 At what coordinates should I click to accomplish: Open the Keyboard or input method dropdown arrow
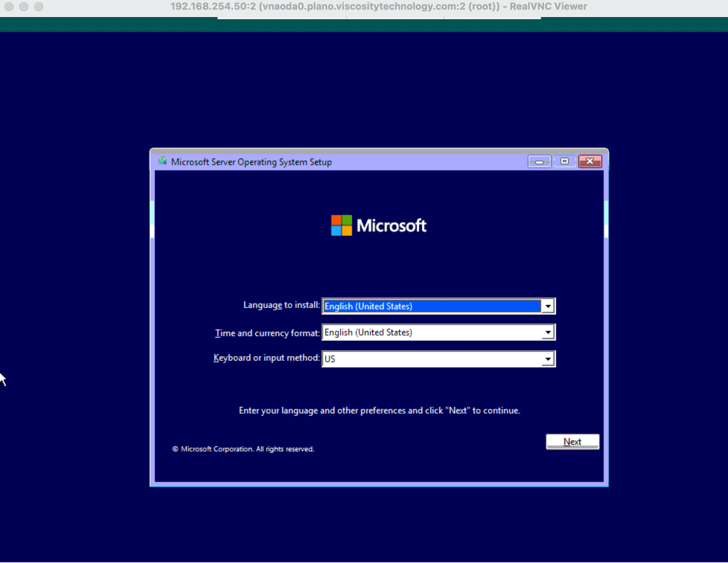tap(548, 359)
